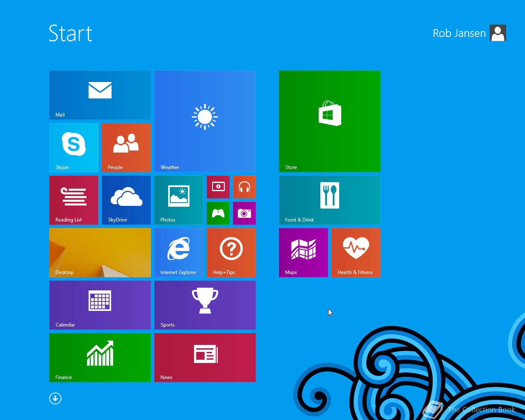Open the Calendar tile
This screenshot has width=525, height=420.
click(x=100, y=305)
